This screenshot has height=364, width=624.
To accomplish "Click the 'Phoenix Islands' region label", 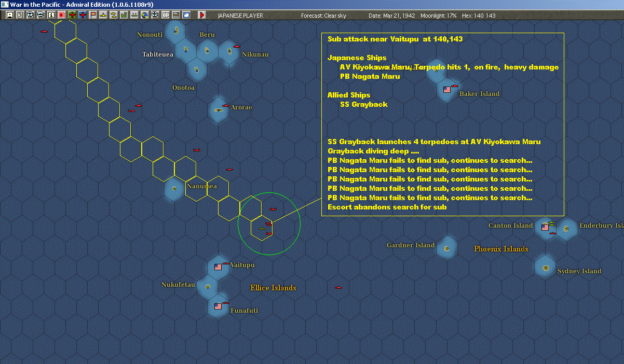I will 501,249.
